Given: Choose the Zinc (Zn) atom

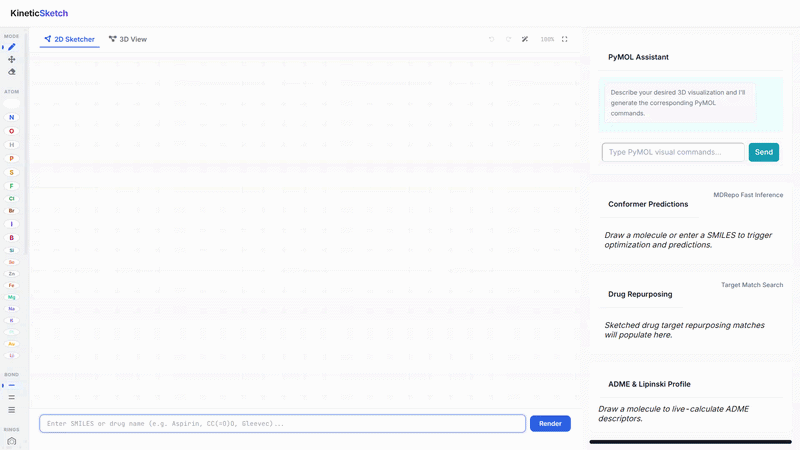Looking at the screenshot, I should (x=12, y=274).
